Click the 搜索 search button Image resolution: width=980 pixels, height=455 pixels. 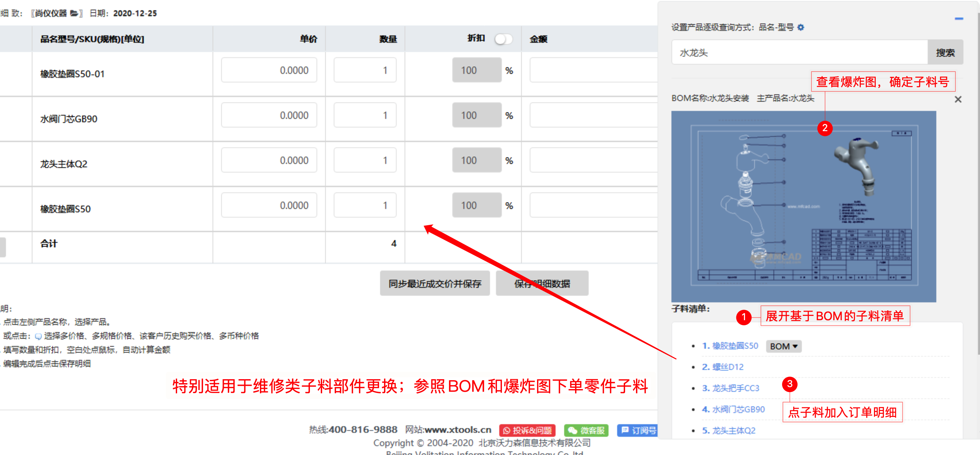[x=945, y=53]
